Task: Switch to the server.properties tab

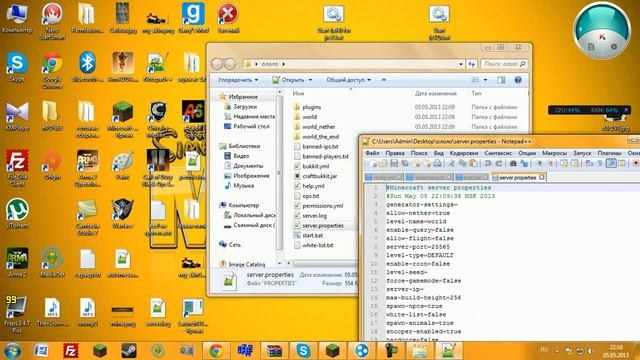Action: [x=517, y=178]
